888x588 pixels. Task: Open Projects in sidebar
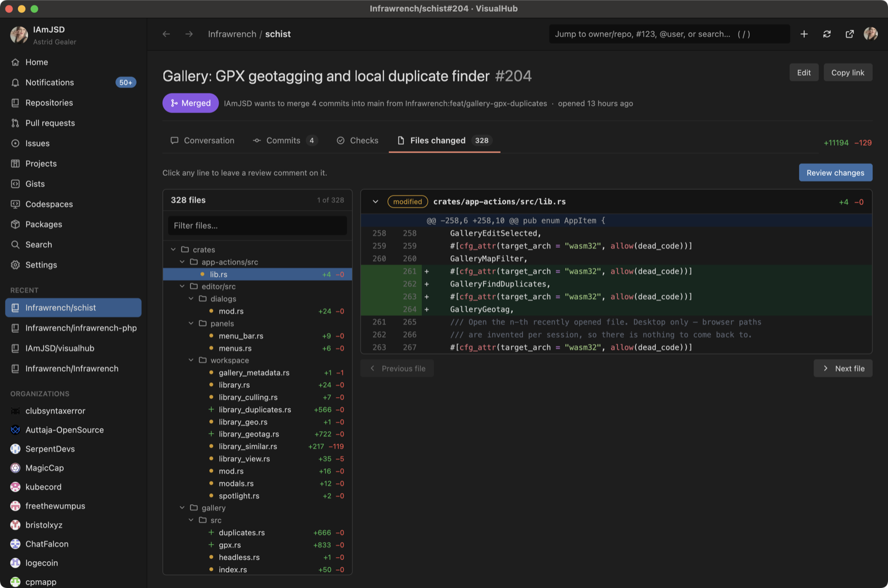point(73,163)
